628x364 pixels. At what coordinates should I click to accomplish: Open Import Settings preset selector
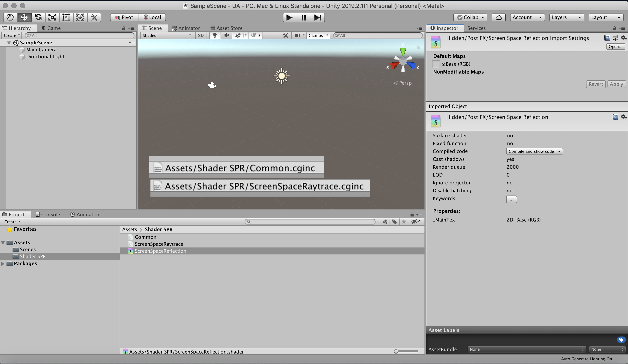pyautogui.click(x=615, y=38)
